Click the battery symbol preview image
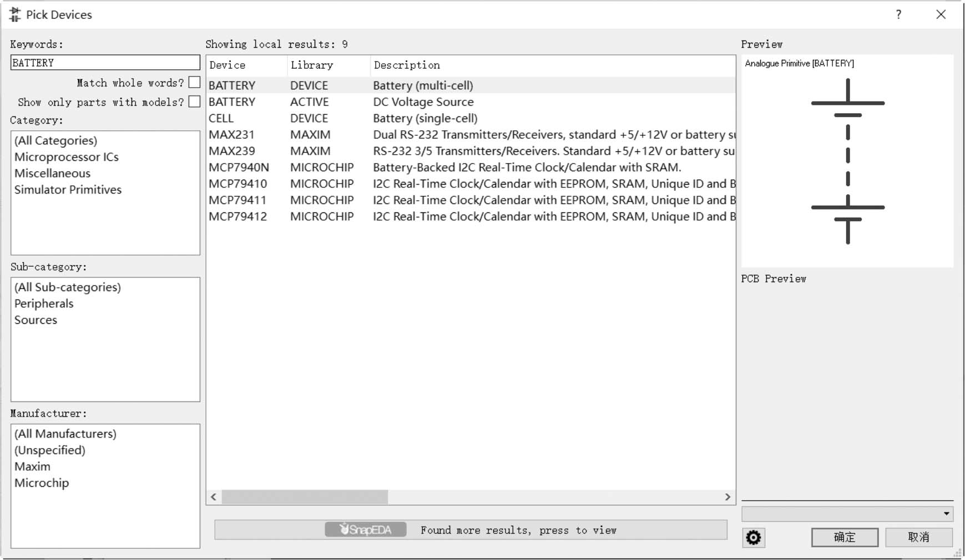The height and width of the screenshot is (560, 965). pos(847,161)
